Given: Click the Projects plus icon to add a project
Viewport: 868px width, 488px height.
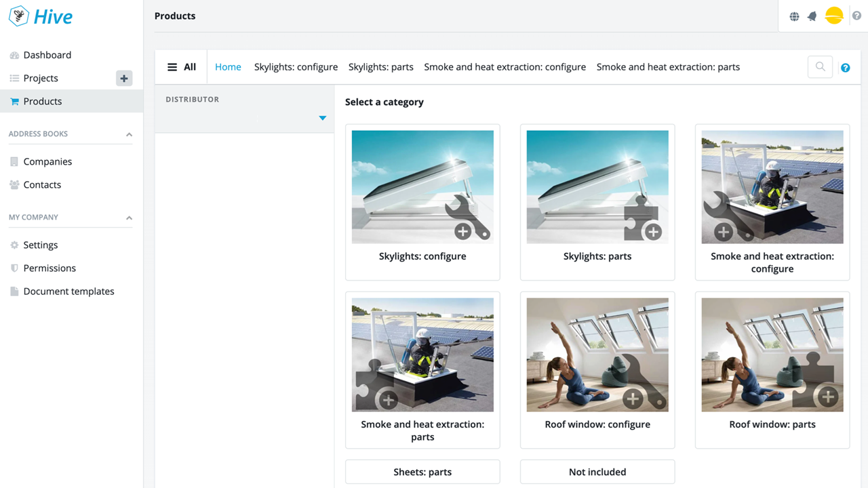Looking at the screenshot, I should pyautogui.click(x=123, y=78).
